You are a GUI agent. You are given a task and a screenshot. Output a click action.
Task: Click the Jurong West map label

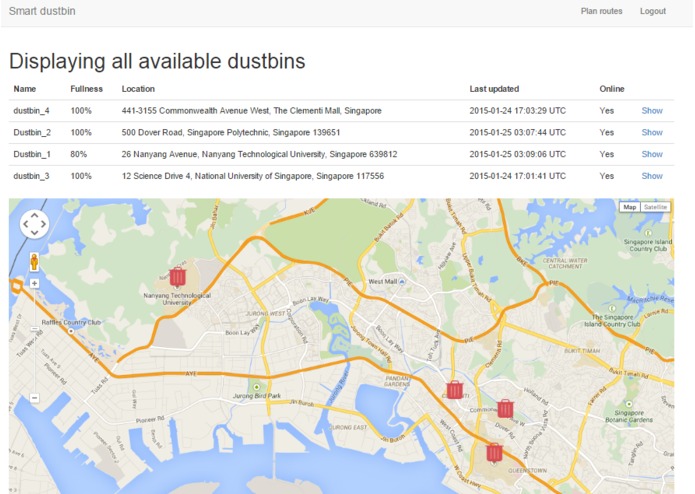(x=266, y=313)
